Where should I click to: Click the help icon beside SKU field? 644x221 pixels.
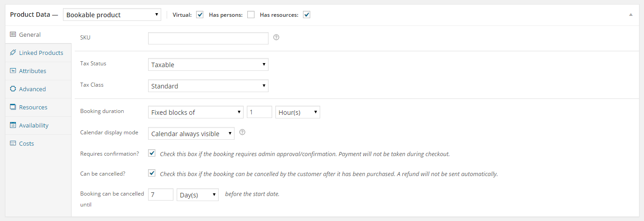[x=276, y=38]
